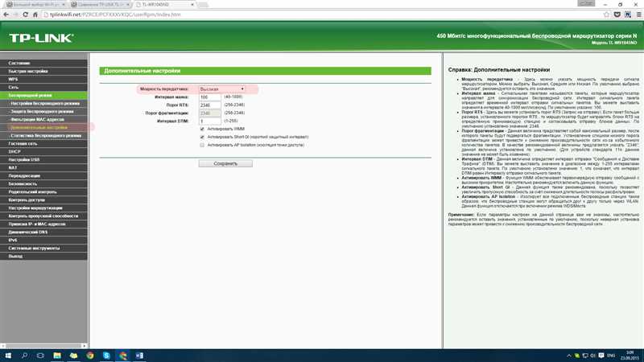Open Skype from the taskbar

pos(106,356)
